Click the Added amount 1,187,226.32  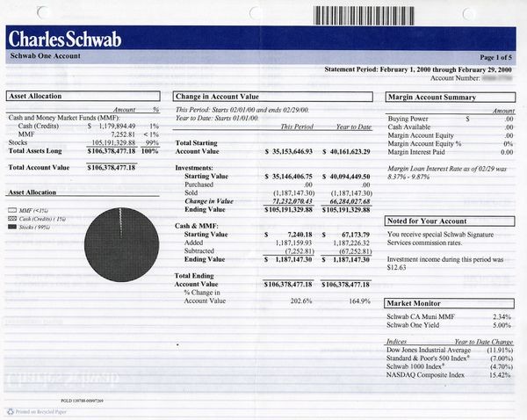[351, 243]
